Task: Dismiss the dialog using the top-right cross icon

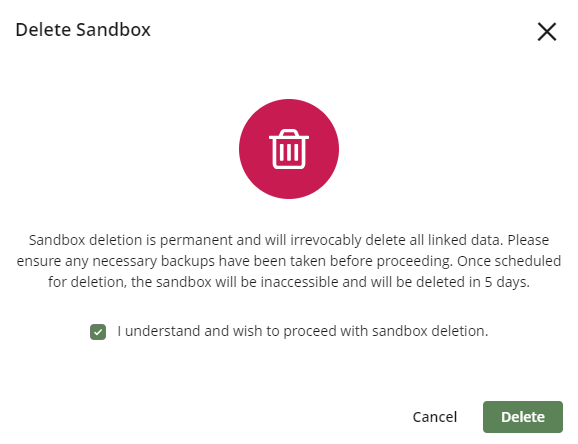Action: (x=547, y=32)
